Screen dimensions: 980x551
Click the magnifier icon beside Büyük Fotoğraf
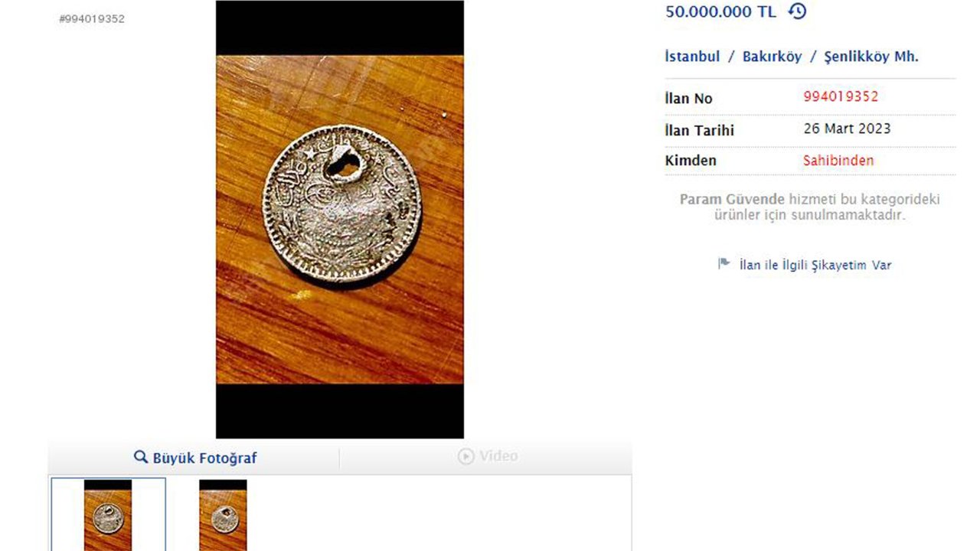click(x=141, y=457)
